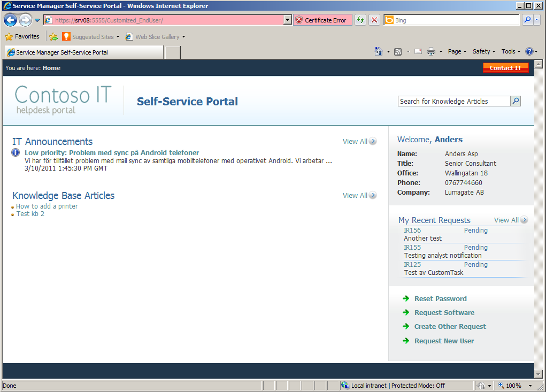Open the How to add a printer article
This screenshot has width=546, height=392.
pos(47,206)
